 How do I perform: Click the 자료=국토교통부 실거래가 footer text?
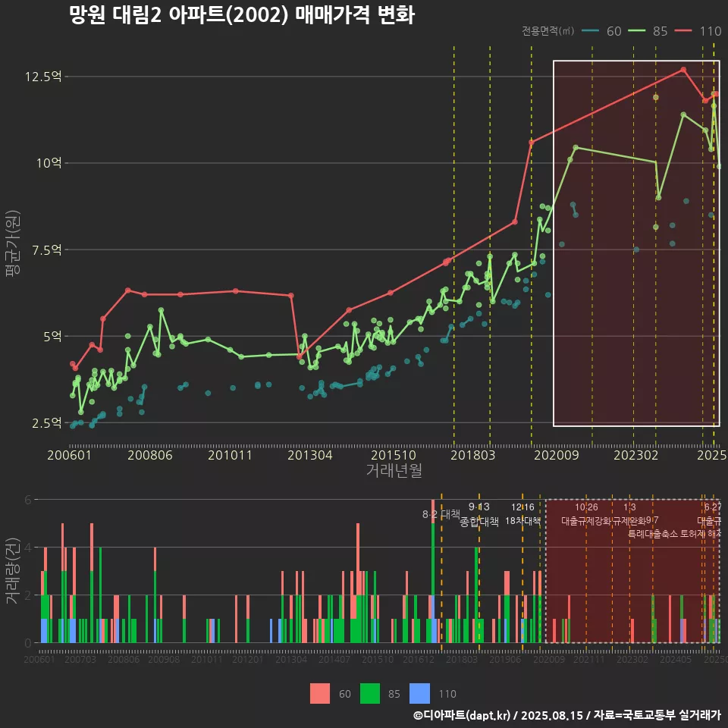click(657, 715)
